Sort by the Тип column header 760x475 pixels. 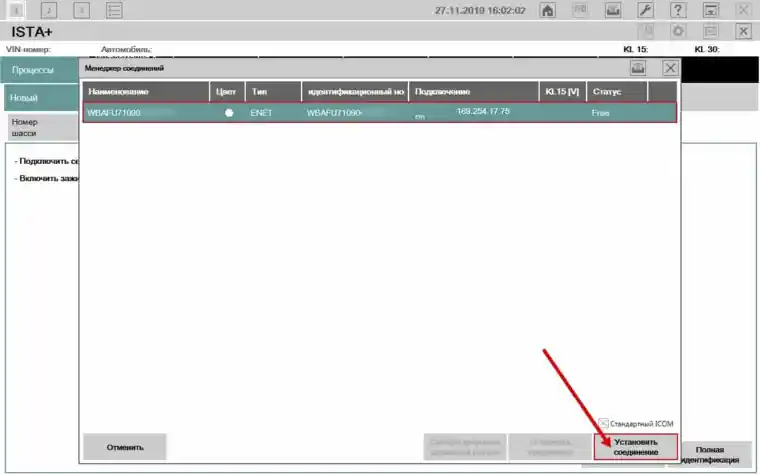click(x=273, y=92)
